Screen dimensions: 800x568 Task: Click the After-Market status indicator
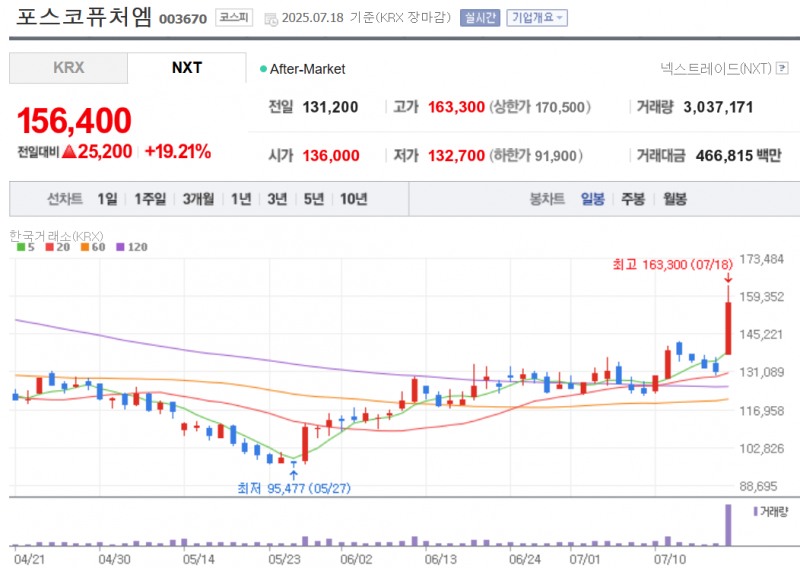pyautogui.click(x=303, y=69)
